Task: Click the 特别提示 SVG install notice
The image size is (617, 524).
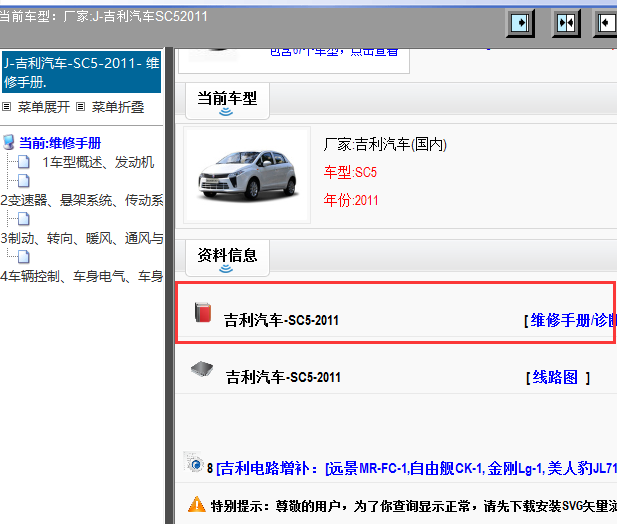Action: pyautogui.click(x=414, y=506)
